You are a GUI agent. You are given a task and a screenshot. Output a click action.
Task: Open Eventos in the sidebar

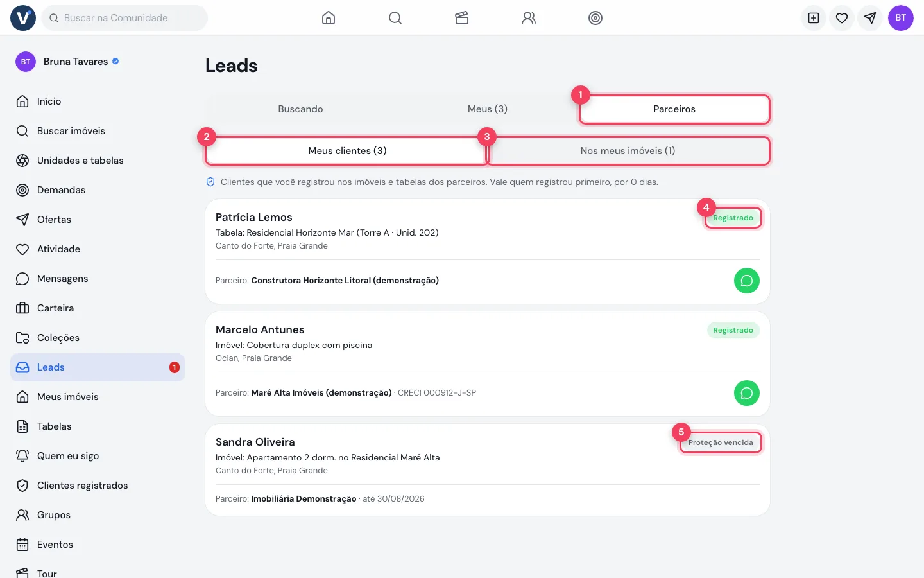[x=98, y=545]
